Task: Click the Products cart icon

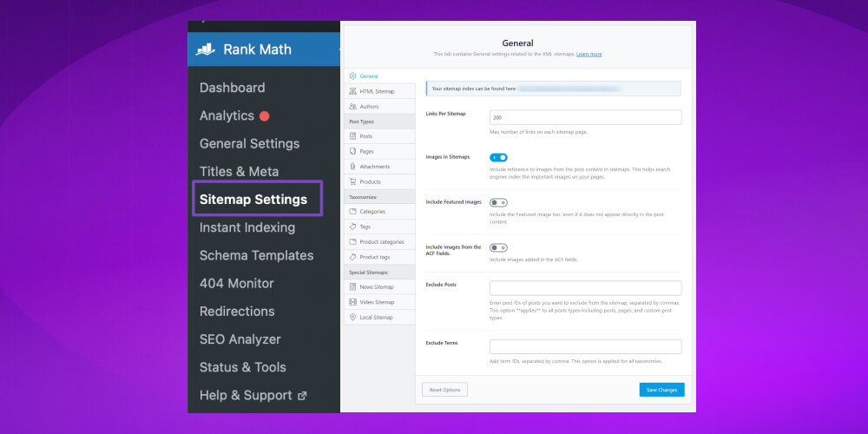Action: [x=352, y=181]
